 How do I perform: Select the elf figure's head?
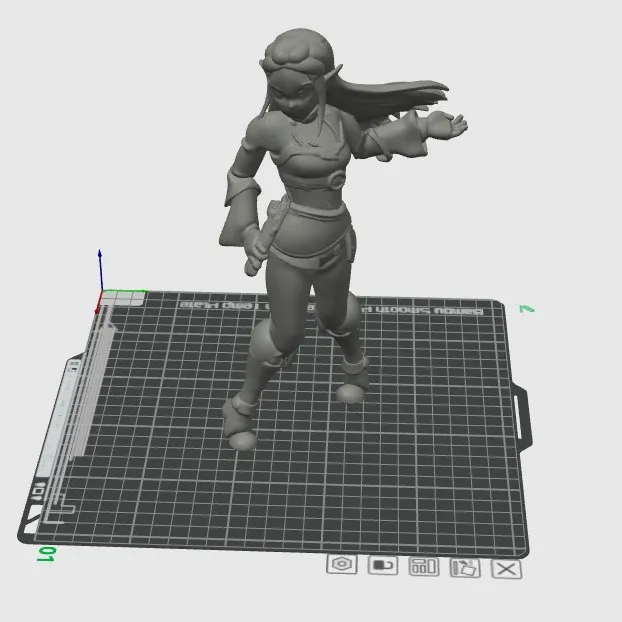(298, 69)
